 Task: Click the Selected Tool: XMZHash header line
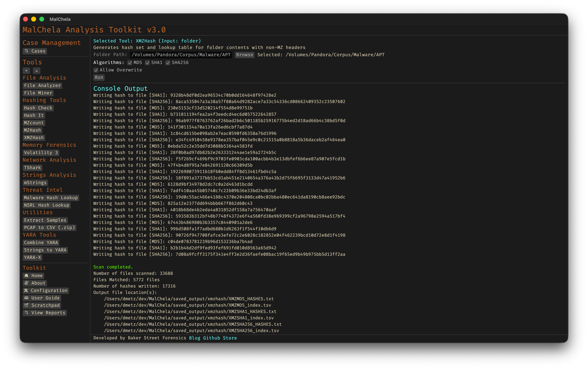click(x=147, y=41)
